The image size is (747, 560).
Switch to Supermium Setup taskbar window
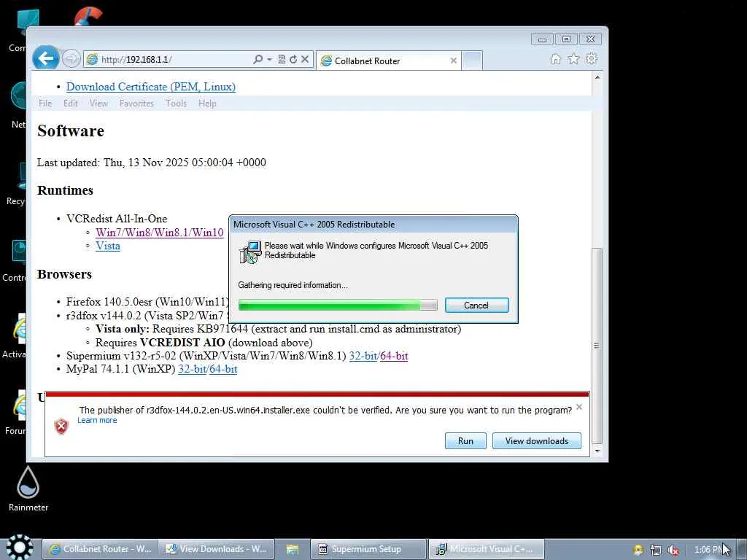pyautogui.click(x=368, y=549)
